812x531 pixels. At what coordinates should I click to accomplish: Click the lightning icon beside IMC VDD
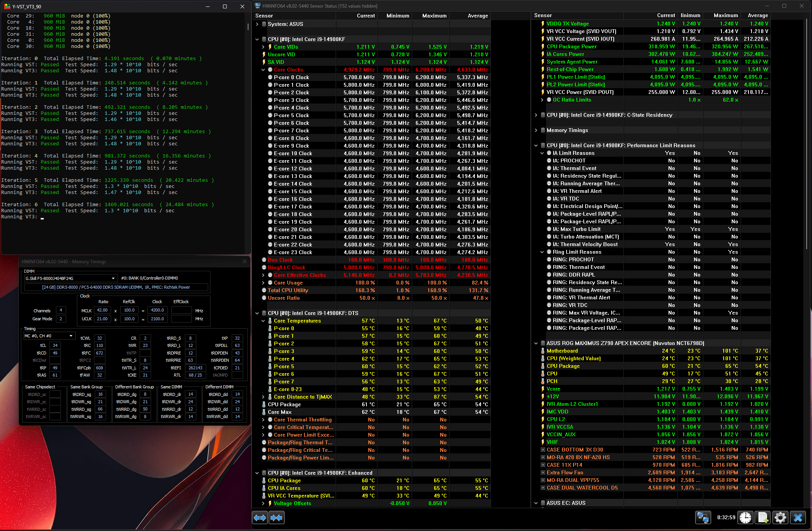[x=543, y=412]
